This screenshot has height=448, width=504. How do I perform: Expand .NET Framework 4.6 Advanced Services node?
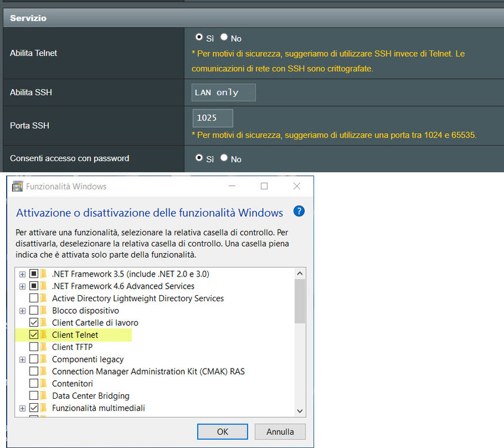pos(22,286)
